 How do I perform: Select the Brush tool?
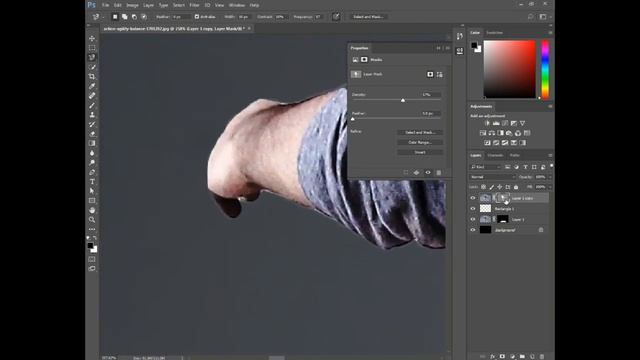pyautogui.click(x=92, y=105)
